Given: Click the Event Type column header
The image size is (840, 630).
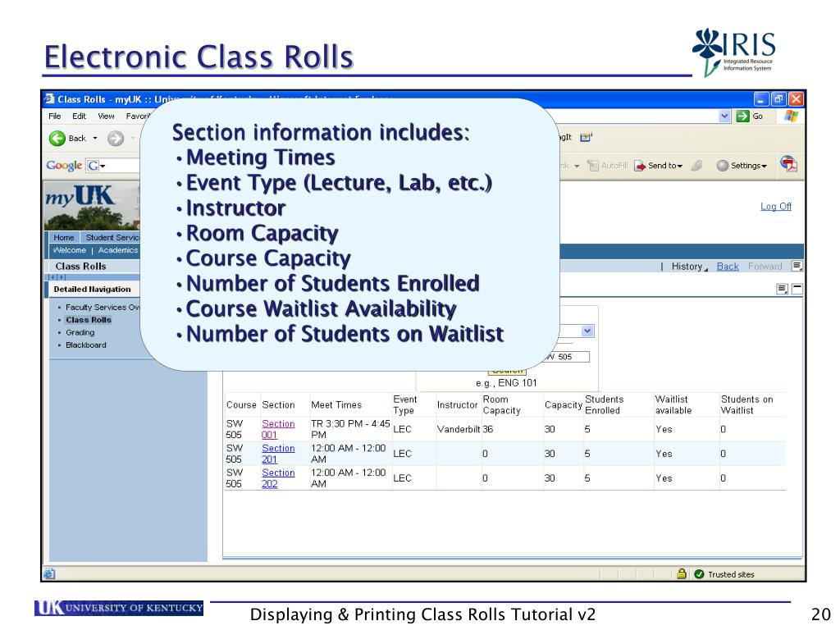Looking at the screenshot, I should coord(405,405).
